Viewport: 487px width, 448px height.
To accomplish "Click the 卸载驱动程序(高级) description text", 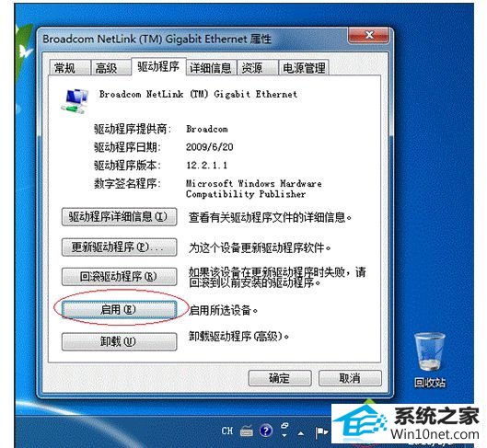I will point(238,337).
